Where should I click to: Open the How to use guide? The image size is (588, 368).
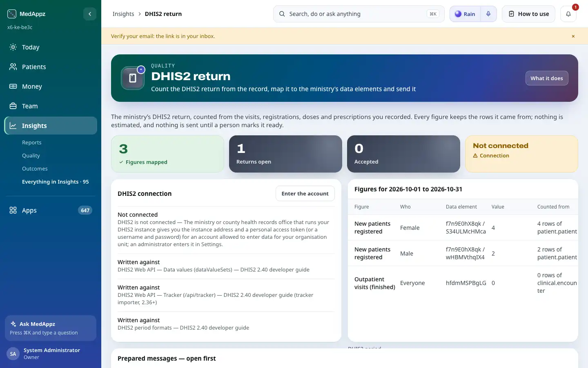pos(528,14)
